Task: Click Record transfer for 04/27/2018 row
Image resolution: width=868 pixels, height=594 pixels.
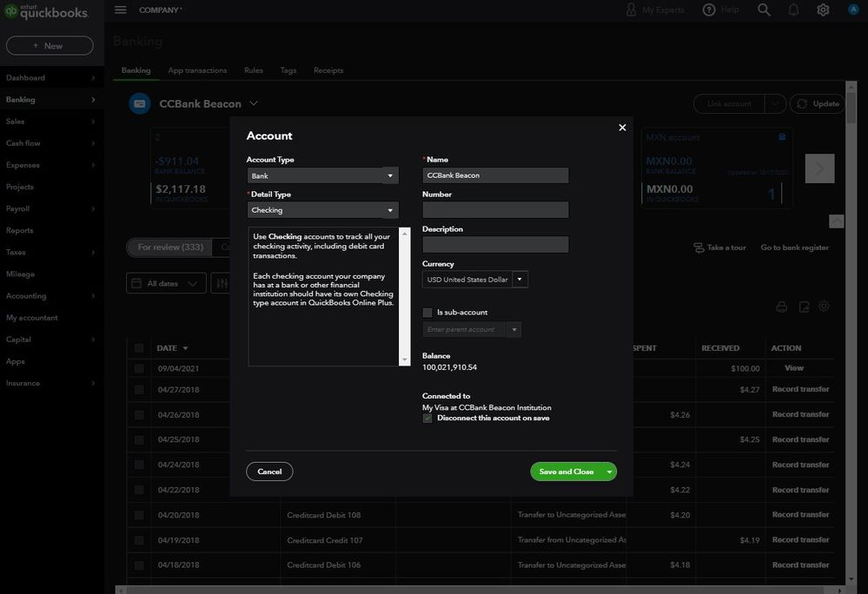Action: pyautogui.click(x=800, y=389)
